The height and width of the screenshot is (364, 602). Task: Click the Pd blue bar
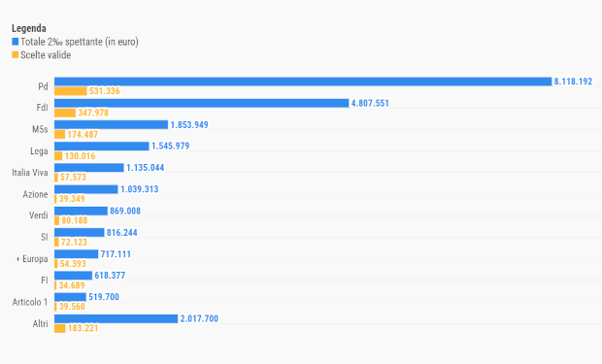point(303,82)
